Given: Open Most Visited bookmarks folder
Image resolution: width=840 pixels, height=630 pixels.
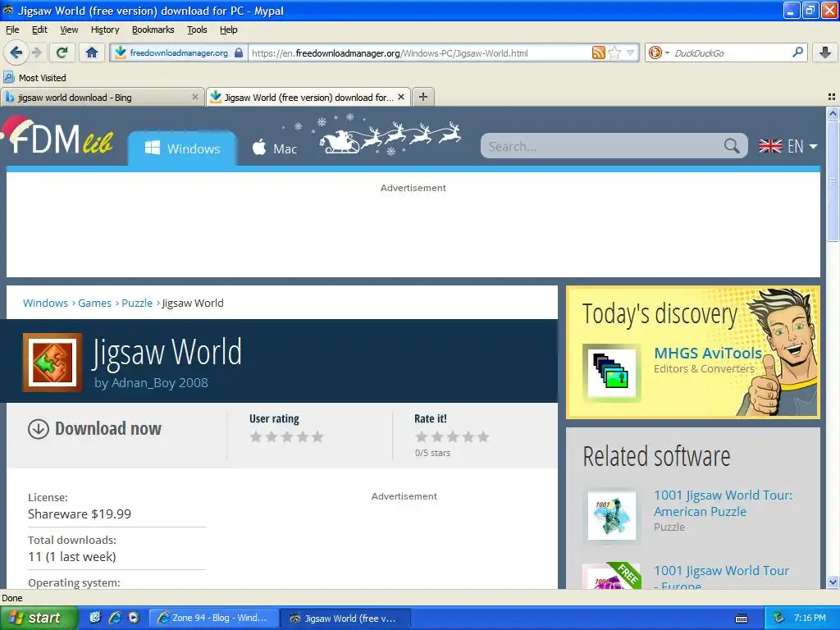Looking at the screenshot, I should click(x=34, y=78).
